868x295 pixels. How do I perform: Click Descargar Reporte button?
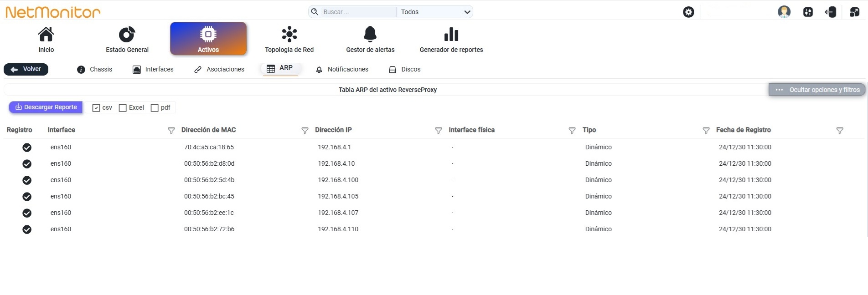click(x=46, y=107)
